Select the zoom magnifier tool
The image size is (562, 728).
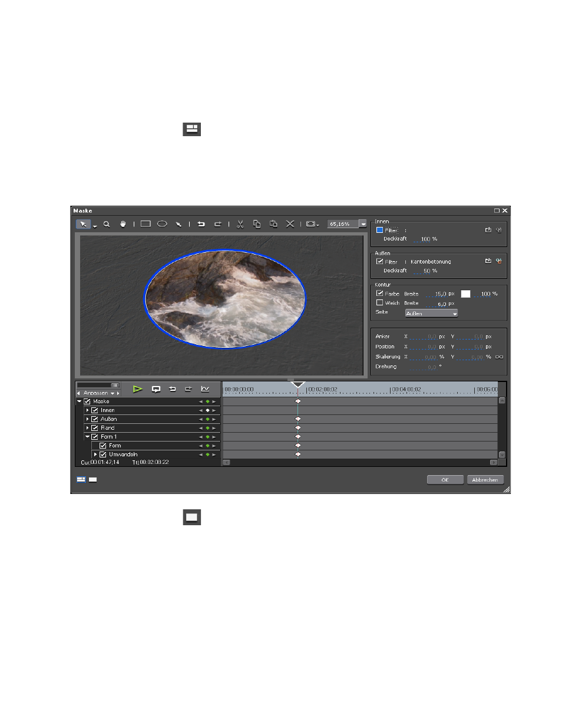coord(107,224)
